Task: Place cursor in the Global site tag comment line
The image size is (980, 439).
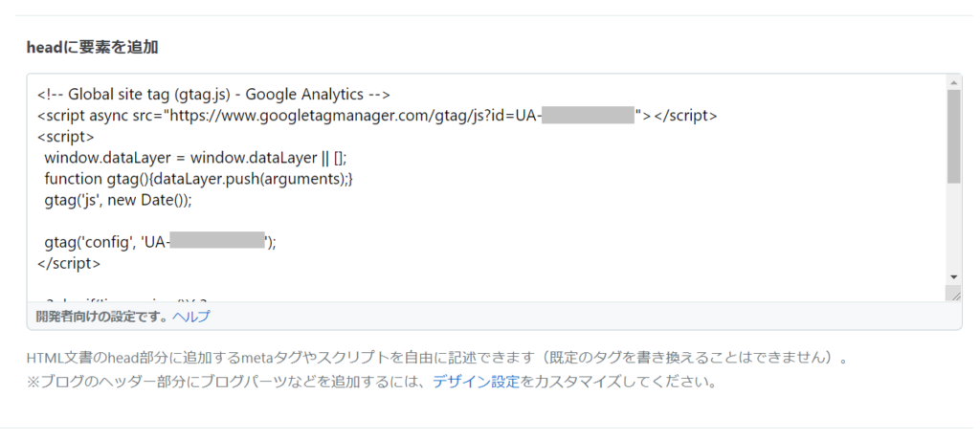Action: [x=213, y=95]
